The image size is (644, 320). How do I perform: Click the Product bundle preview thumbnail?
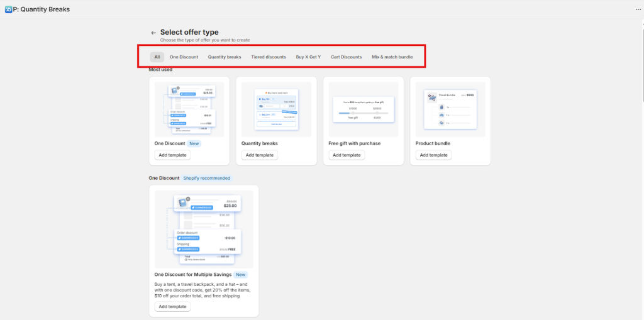pyautogui.click(x=450, y=109)
